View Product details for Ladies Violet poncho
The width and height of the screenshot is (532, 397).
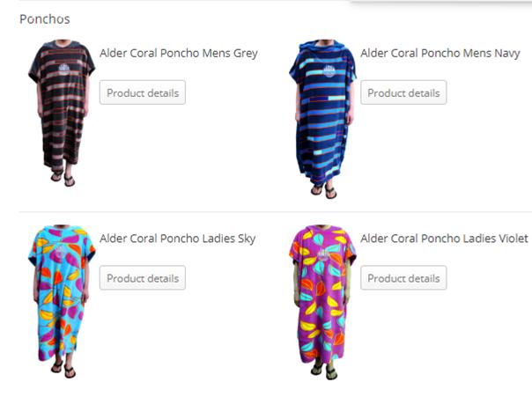[403, 278]
